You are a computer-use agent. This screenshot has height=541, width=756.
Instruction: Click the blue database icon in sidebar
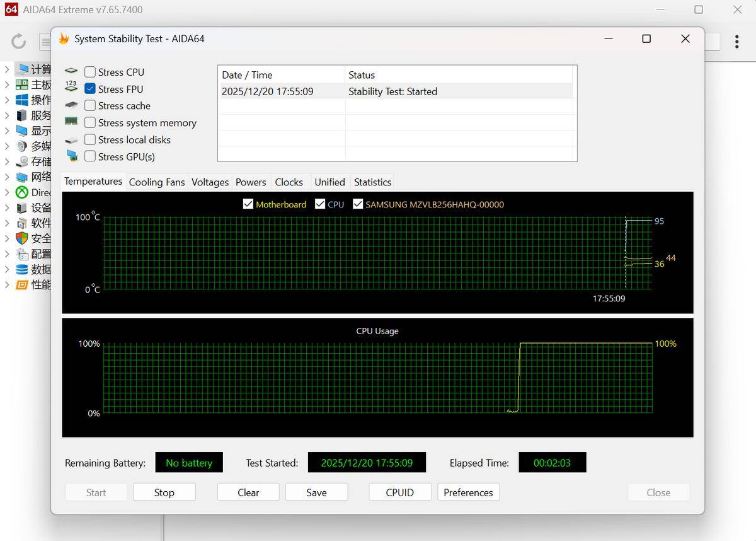coord(22,269)
